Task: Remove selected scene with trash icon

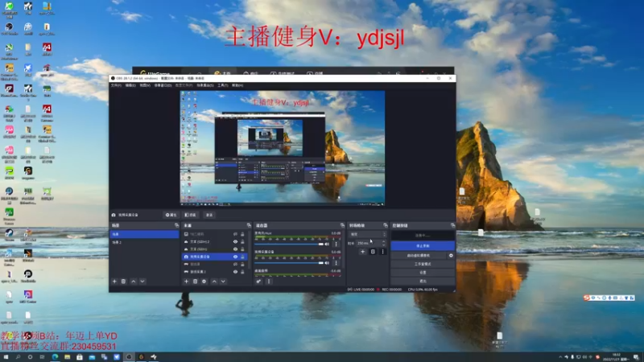Action: (123, 282)
